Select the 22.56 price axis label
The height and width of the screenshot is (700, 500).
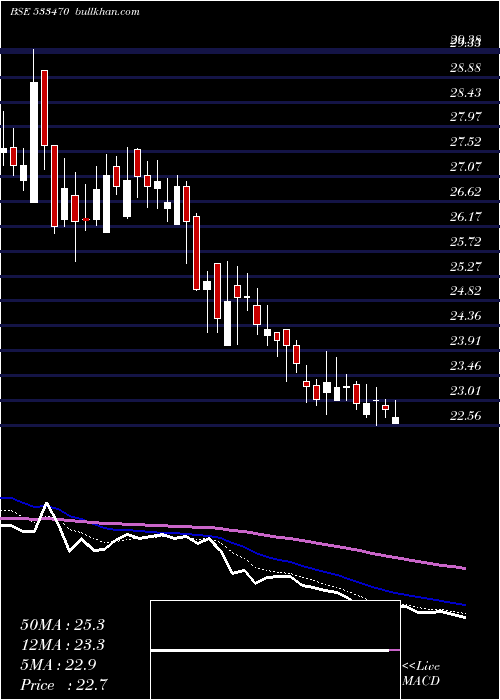(x=465, y=416)
